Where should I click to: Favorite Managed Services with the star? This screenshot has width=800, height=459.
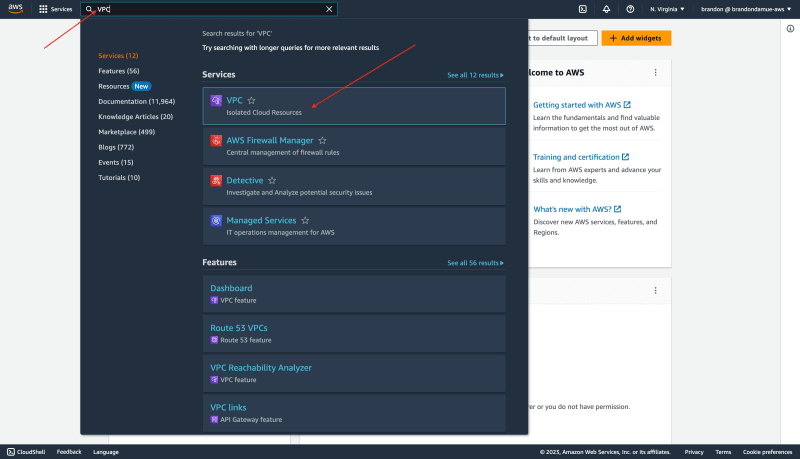(305, 220)
